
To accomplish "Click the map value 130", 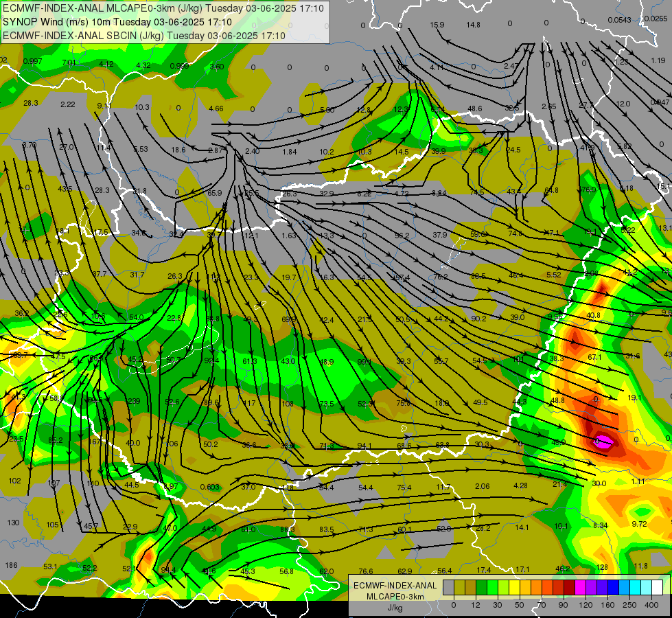I will pos(13,523).
